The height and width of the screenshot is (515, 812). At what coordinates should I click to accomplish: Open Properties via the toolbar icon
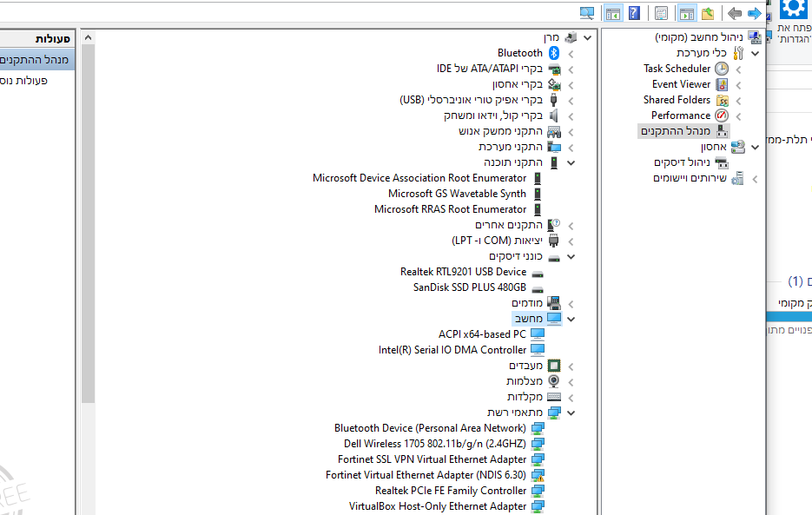point(661,12)
